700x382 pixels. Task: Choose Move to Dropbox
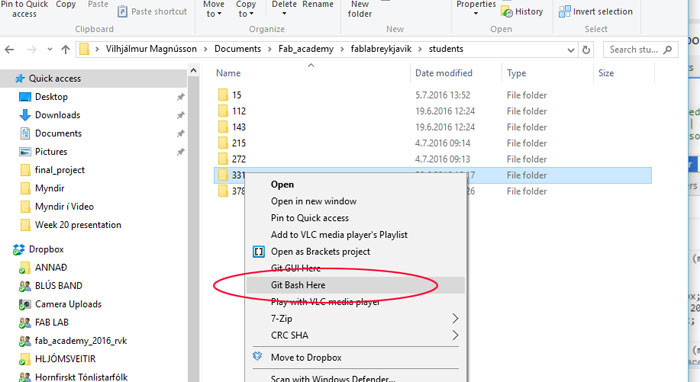tap(306, 357)
